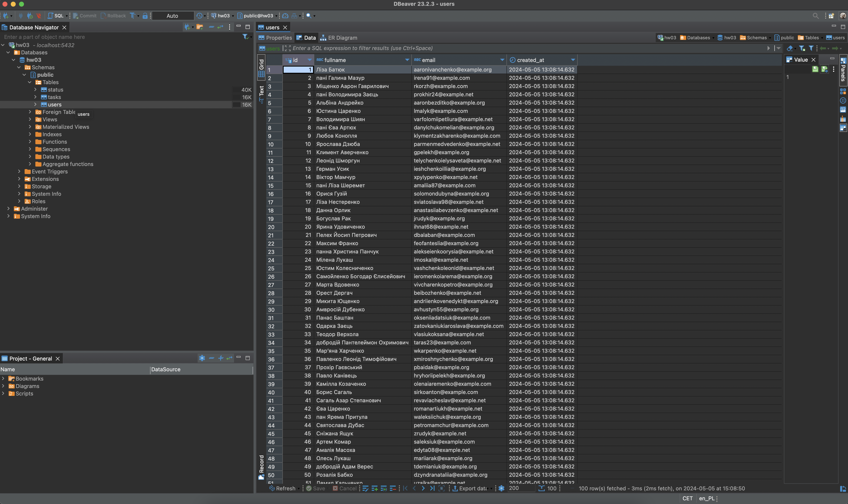The image size is (848, 504).
Task: Click the reconnect plug icon in toolbar
Action: [x=30, y=16]
